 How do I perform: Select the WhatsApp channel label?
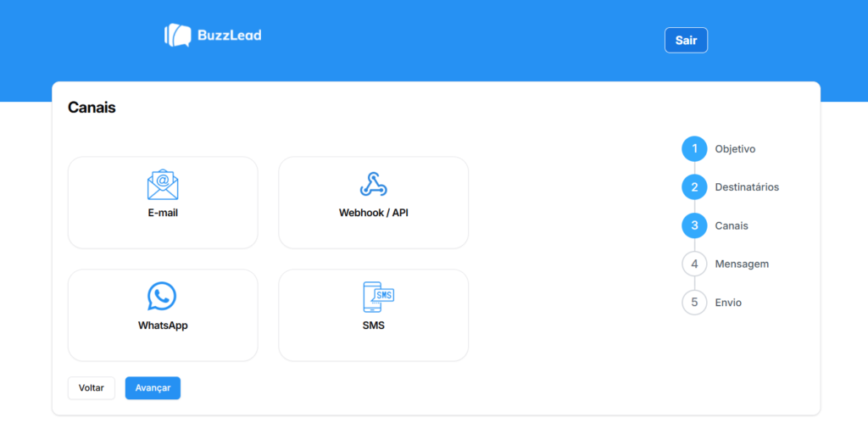tap(163, 325)
